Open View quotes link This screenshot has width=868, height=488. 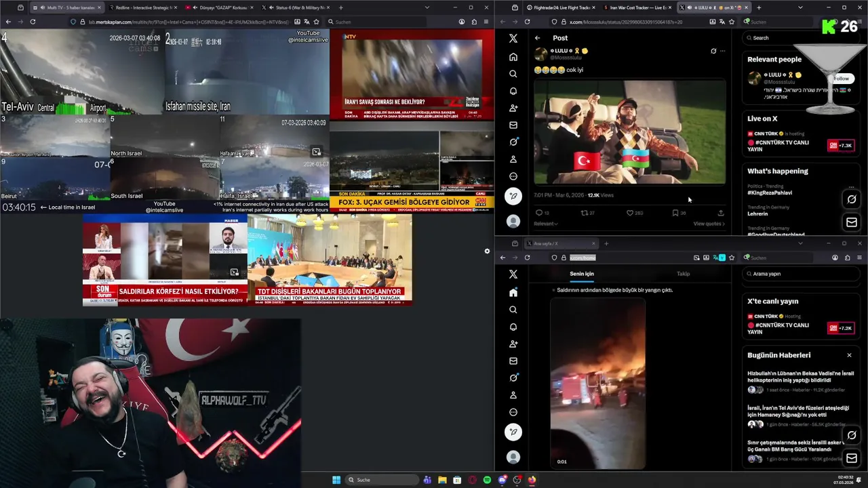(x=709, y=224)
